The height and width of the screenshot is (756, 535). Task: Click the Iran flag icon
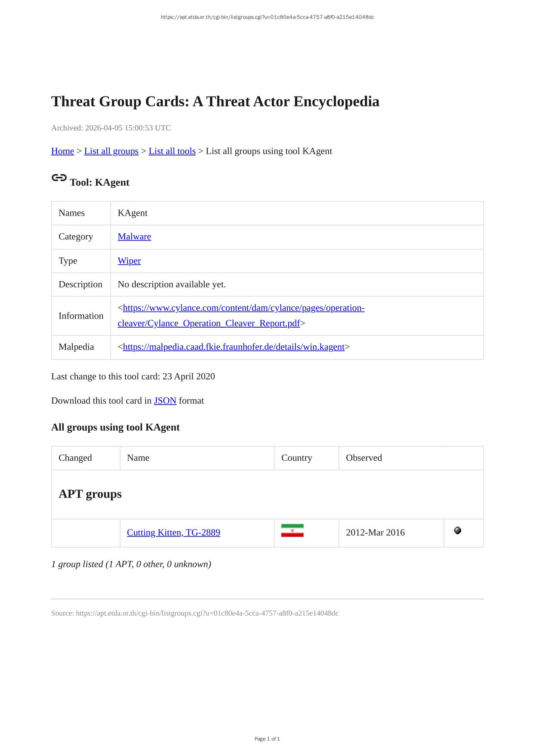pos(292,530)
